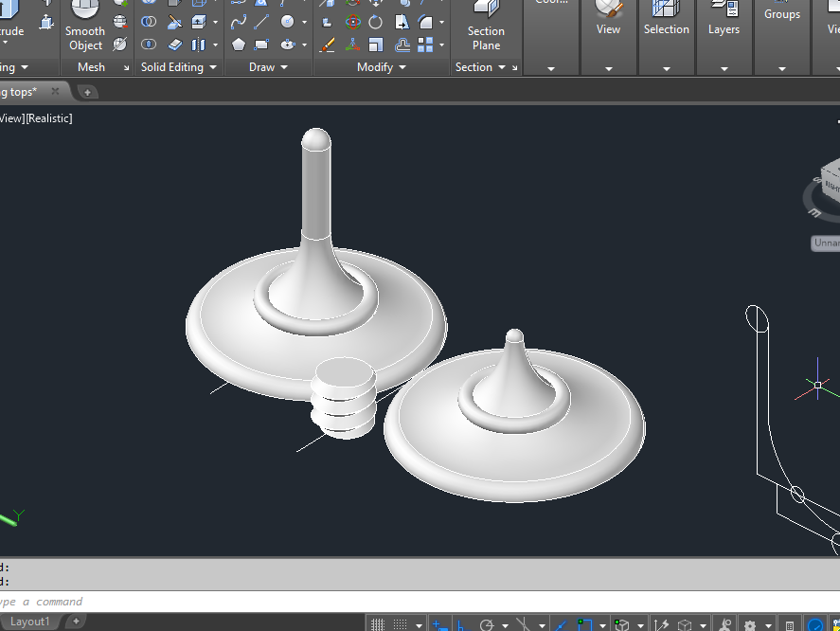Select the Extrude Faces tool

coord(199,22)
